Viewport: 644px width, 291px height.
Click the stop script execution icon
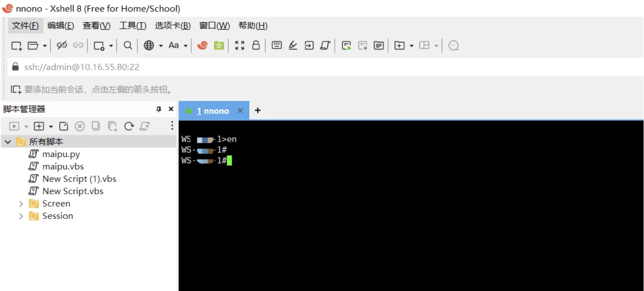[x=80, y=126]
